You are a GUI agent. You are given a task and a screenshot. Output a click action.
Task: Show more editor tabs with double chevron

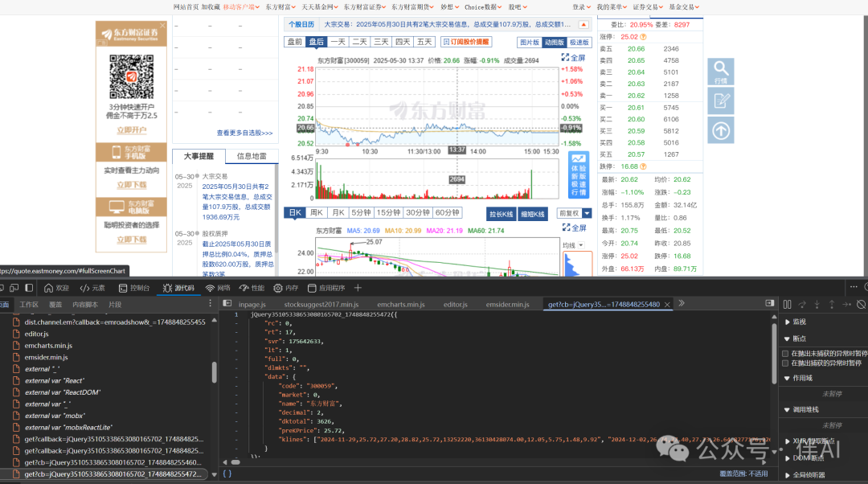click(682, 303)
